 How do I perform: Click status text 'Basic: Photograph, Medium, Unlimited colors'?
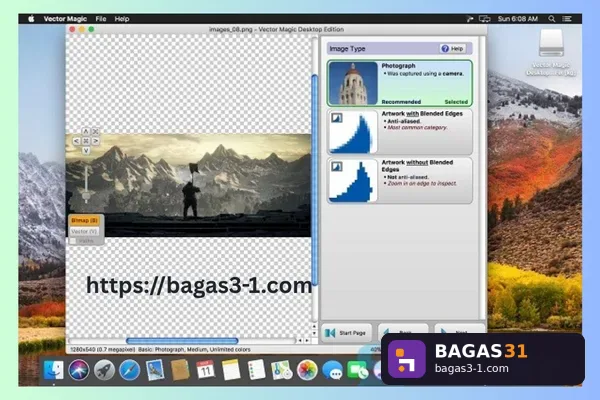tap(194, 349)
